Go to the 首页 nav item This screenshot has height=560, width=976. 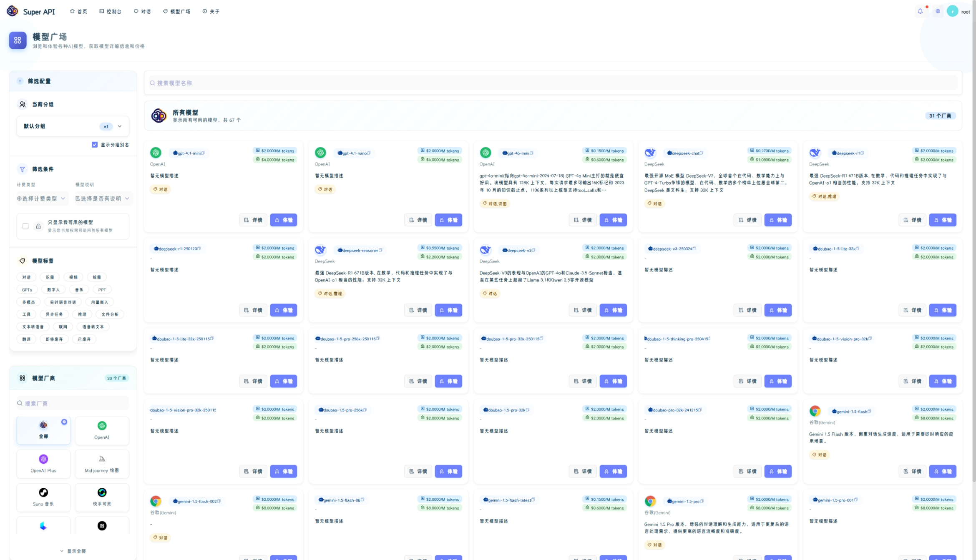coord(78,11)
